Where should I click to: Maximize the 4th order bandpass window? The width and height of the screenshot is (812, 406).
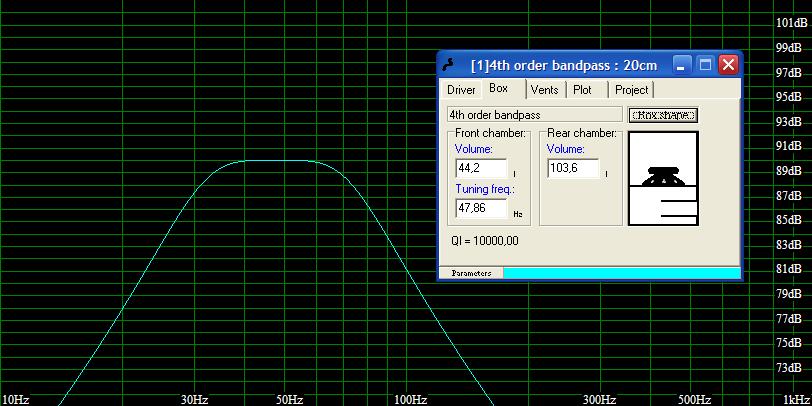pyautogui.click(x=705, y=65)
